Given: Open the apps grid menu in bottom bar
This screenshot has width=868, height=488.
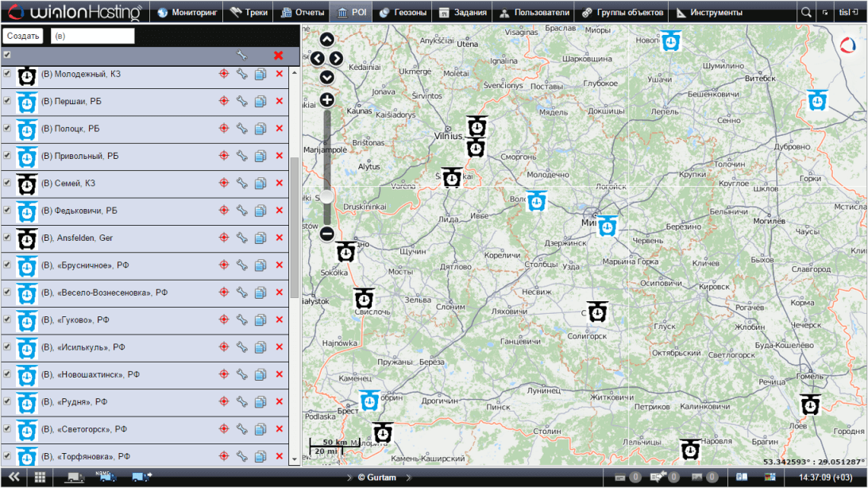Looking at the screenshot, I should click(40, 477).
